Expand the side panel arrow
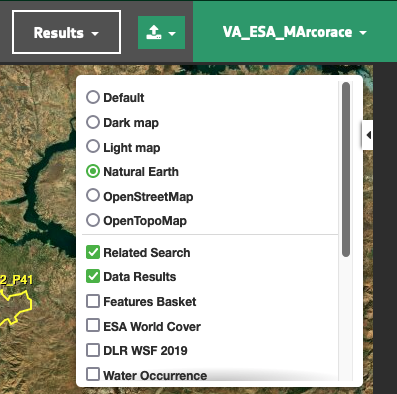The width and height of the screenshot is (397, 394). pos(368,135)
